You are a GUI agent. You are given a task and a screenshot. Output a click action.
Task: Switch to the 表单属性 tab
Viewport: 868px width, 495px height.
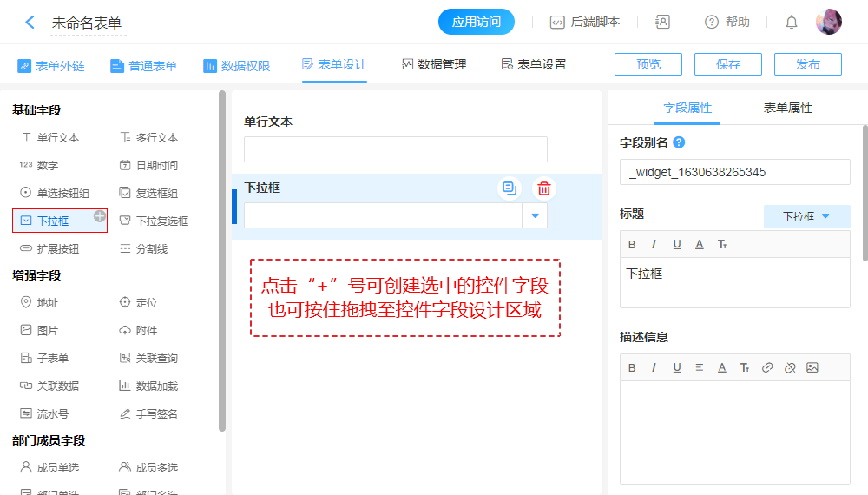787,108
